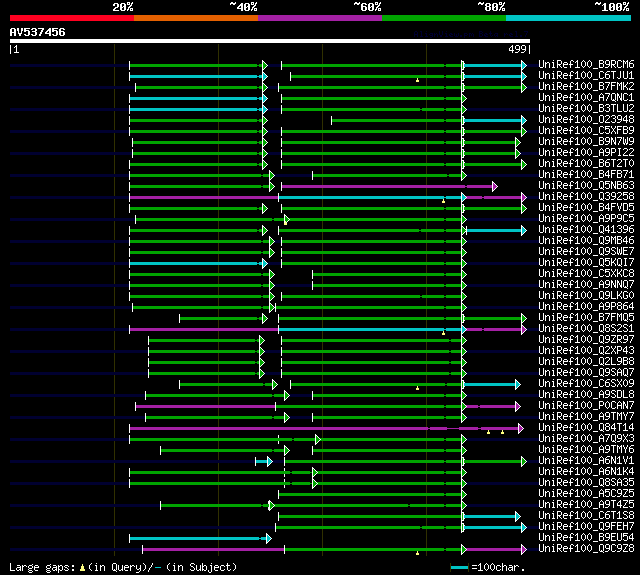Viewport: 640px width, 575px height.
Task: Click the UniRef100_B9N7W9 label
Action: pos(586,142)
